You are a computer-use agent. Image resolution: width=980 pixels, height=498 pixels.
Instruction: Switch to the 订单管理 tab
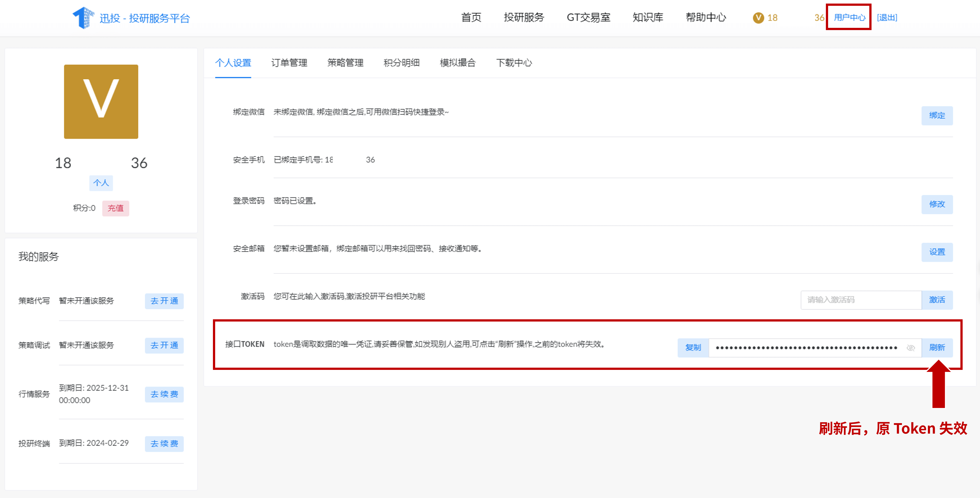coord(289,63)
